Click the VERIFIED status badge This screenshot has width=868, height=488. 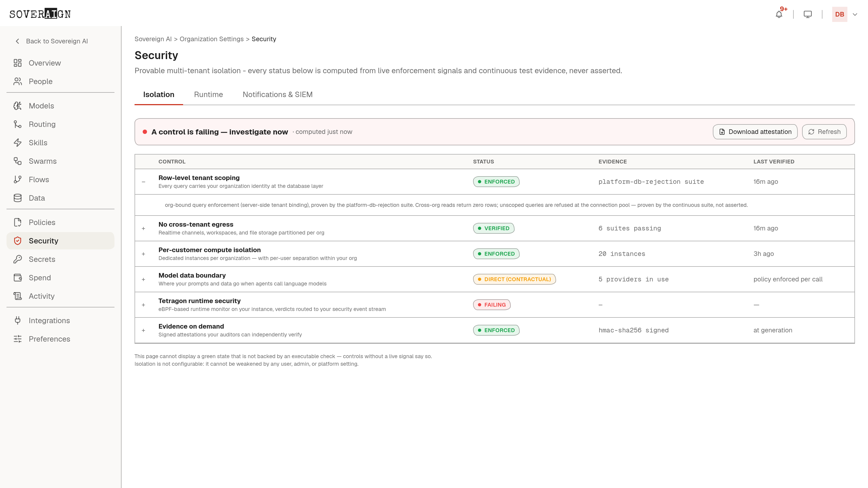[494, 228]
